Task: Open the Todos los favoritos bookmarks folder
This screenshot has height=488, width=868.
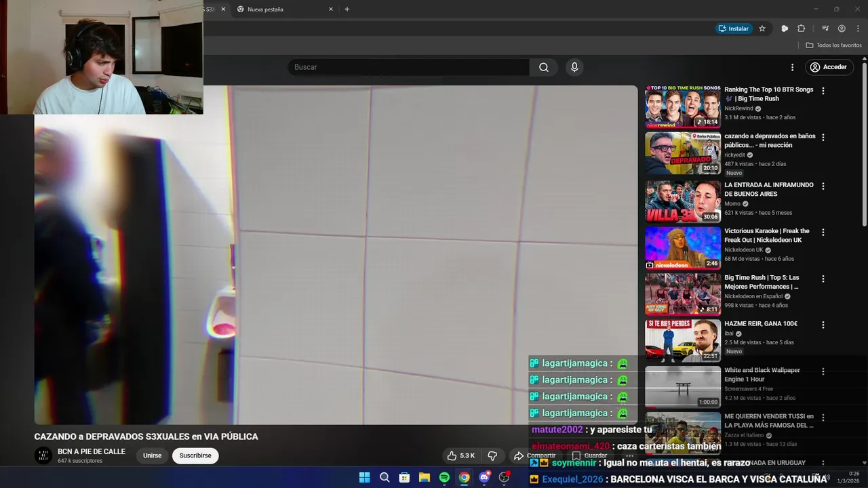Action: (833, 45)
